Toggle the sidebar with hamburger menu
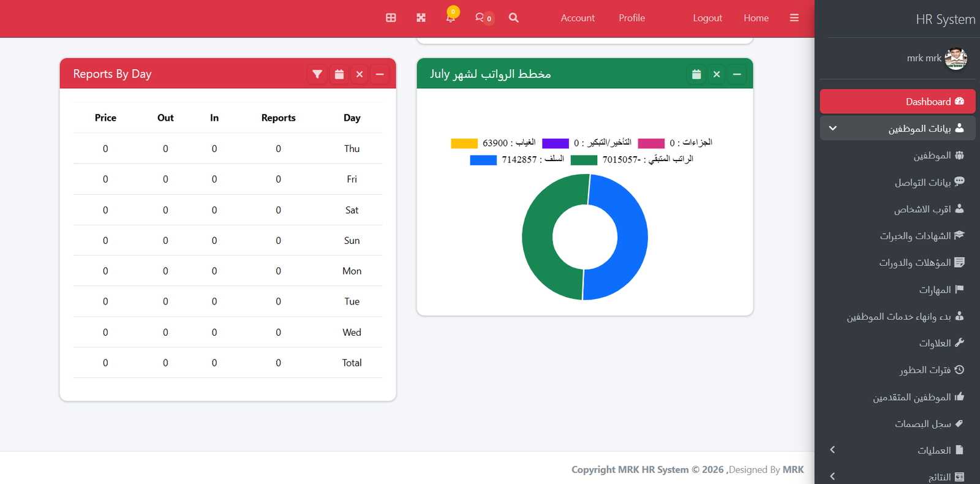Screen dimensions: 980x484 point(794,18)
